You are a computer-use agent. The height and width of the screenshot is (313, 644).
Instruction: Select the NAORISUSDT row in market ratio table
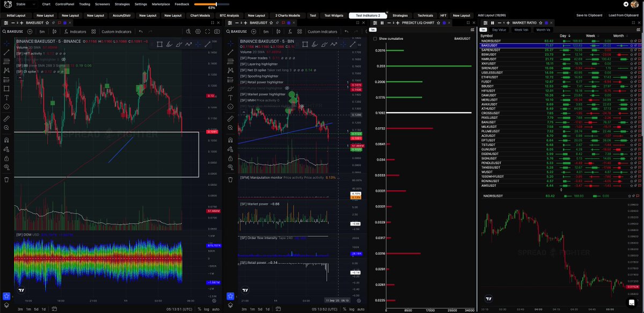click(560, 41)
